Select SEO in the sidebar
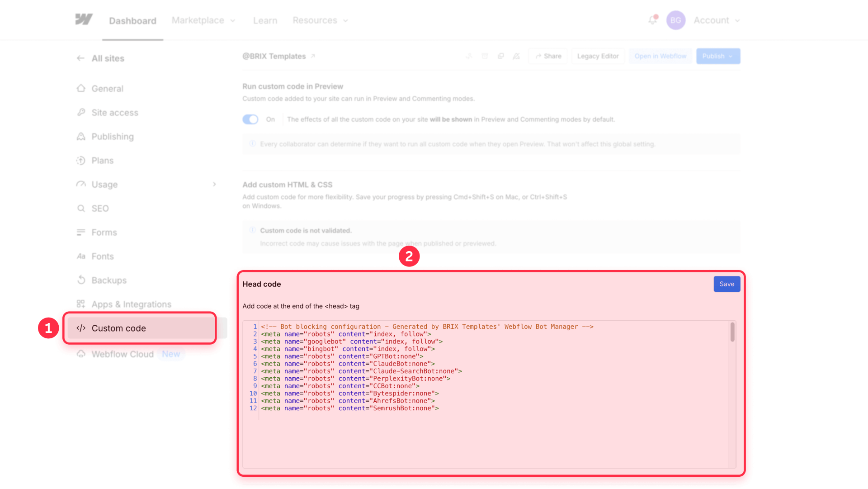The image size is (868, 489). coord(100,209)
